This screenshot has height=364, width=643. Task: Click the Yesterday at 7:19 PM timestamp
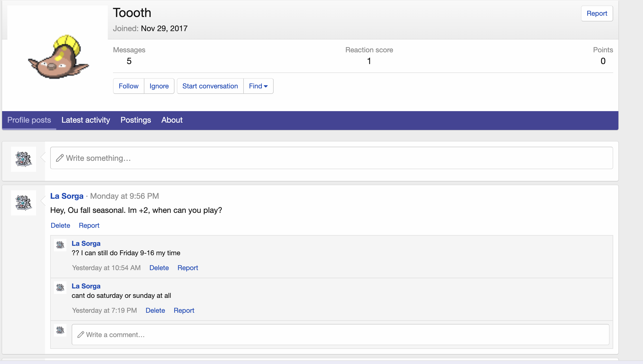pyautogui.click(x=104, y=310)
